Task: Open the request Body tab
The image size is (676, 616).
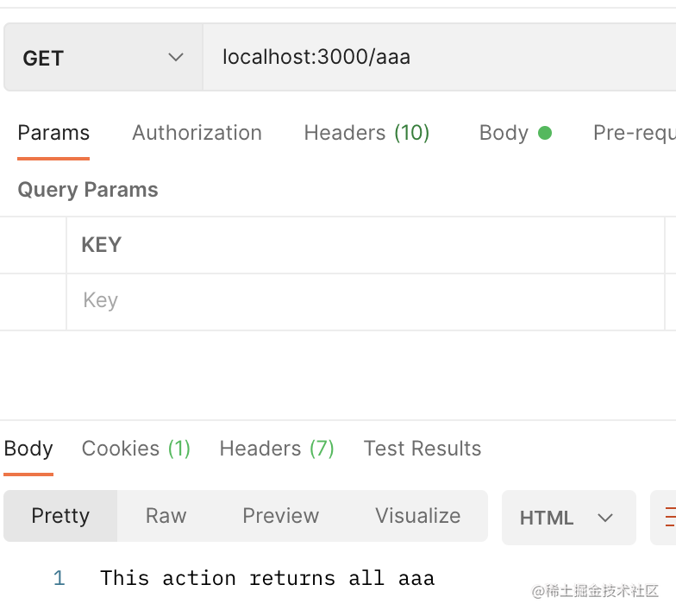Action: pos(504,133)
